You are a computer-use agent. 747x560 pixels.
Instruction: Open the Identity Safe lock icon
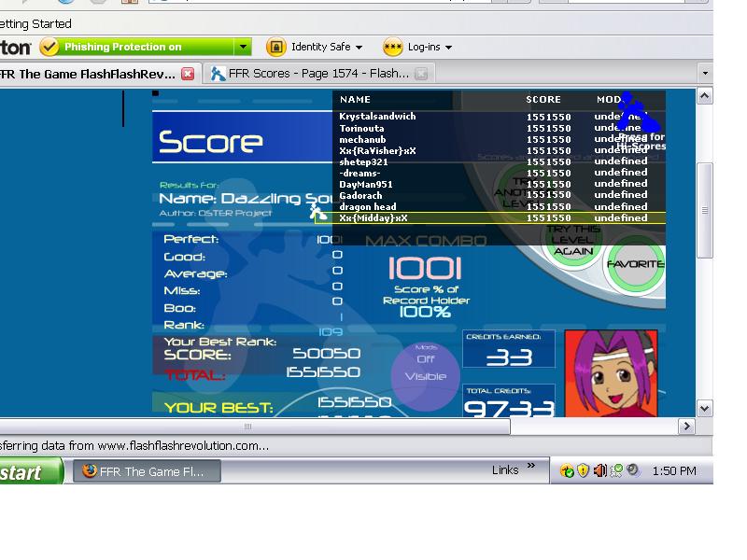click(x=275, y=47)
